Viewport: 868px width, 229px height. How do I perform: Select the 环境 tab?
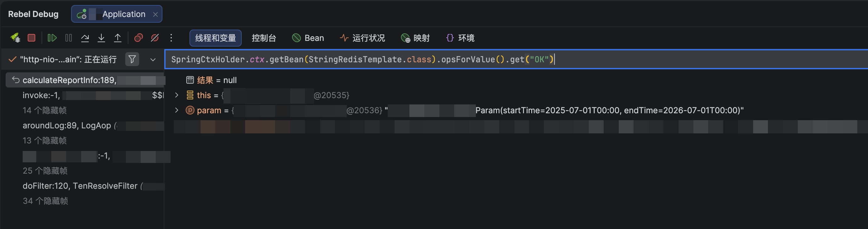click(x=460, y=38)
